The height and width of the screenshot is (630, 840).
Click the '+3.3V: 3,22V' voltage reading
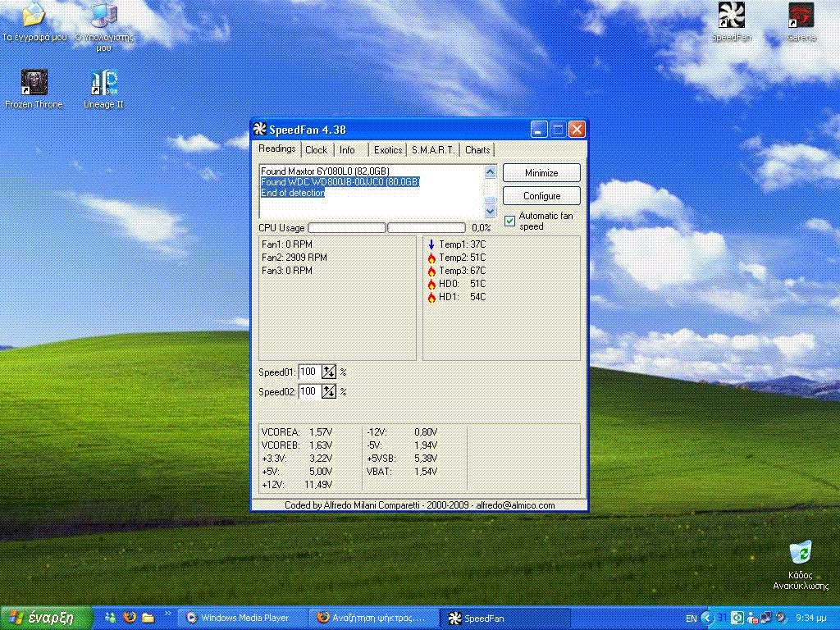click(297, 459)
